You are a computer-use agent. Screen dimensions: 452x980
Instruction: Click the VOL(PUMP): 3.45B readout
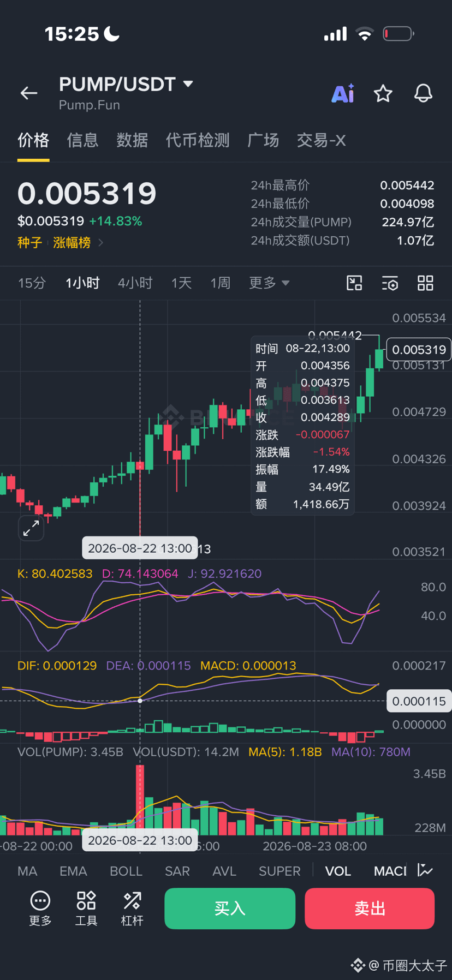click(x=70, y=752)
